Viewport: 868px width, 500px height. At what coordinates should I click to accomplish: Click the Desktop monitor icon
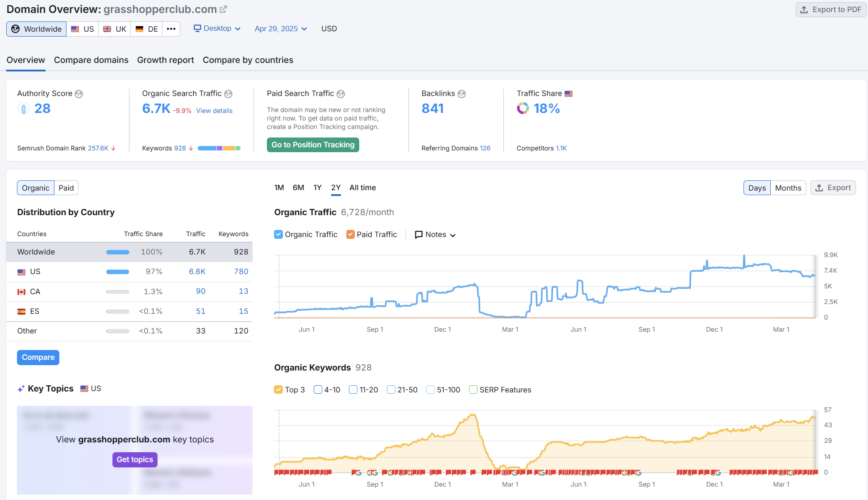[197, 28]
